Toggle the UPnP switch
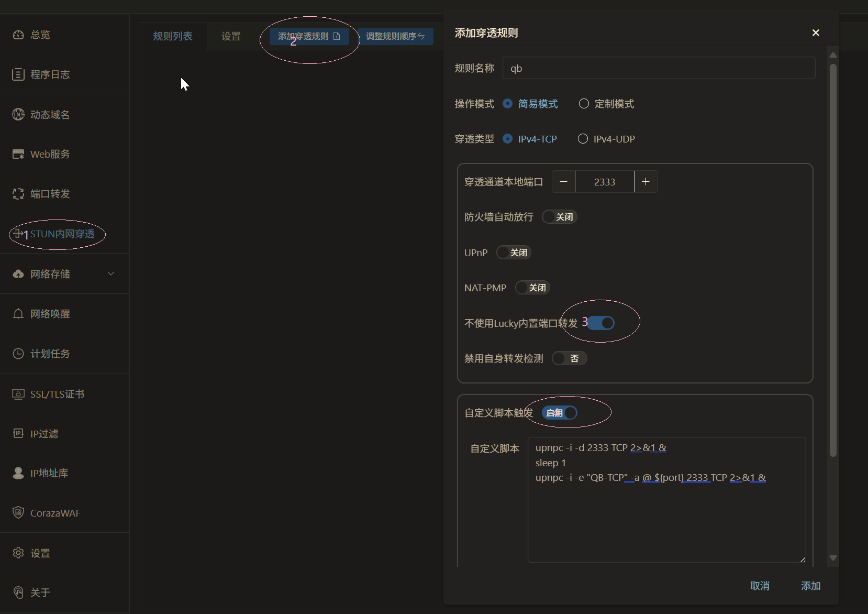This screenshot has width=868, height=614. click(x=514, y=253)
